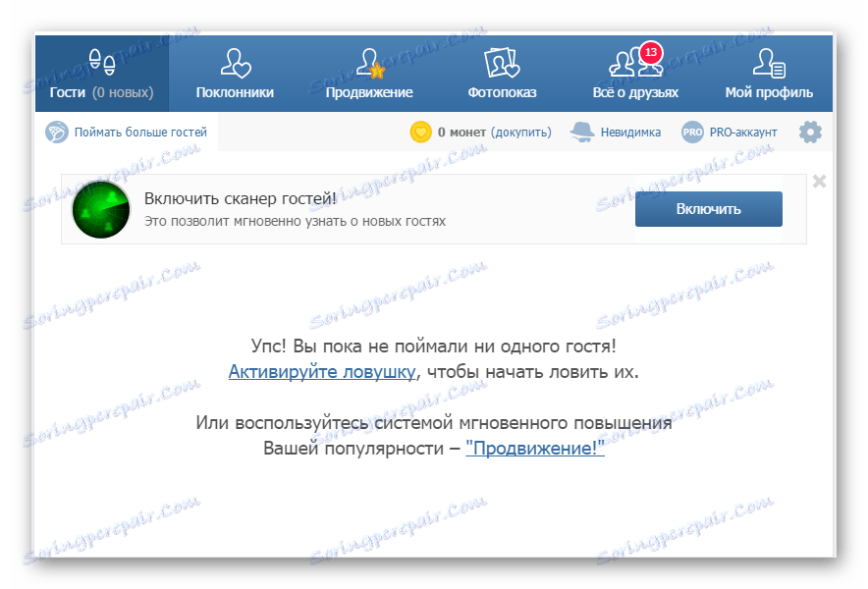Click the Фотопоказ photo stack icon
The image size is (868, 589).
pos(501,61)
